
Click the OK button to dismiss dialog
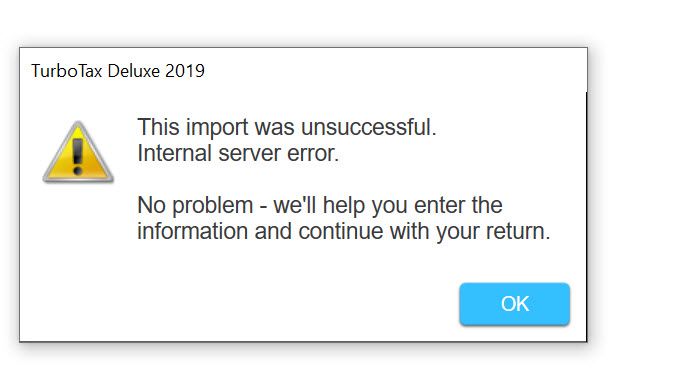(x=514, y=304)
